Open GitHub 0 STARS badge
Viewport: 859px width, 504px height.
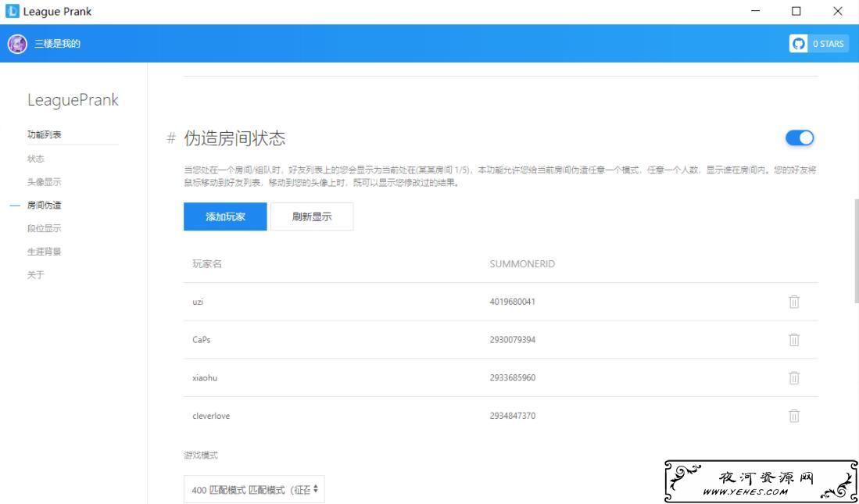tap(818, 44)
